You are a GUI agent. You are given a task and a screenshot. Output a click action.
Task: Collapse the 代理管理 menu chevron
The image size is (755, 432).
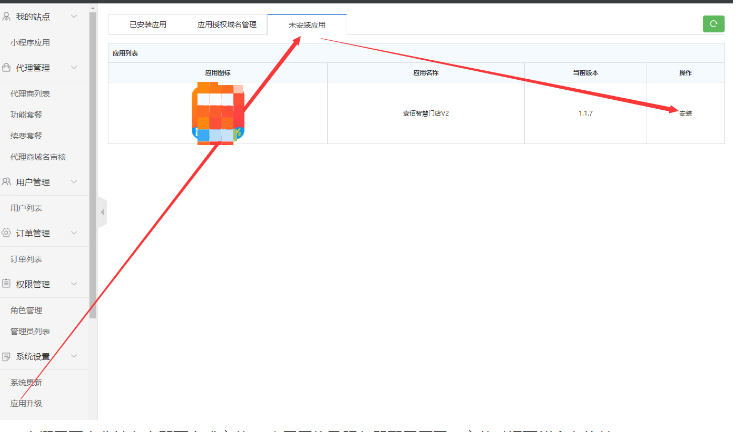click(74, 67)
